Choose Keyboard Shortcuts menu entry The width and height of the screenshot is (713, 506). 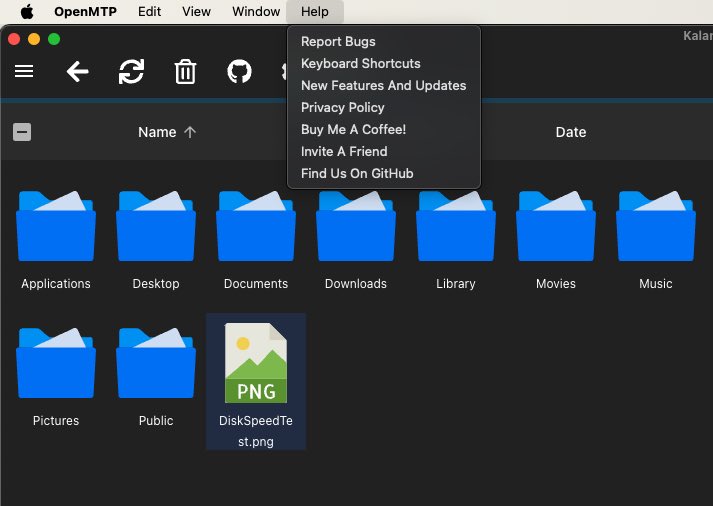tap(384, 63)
